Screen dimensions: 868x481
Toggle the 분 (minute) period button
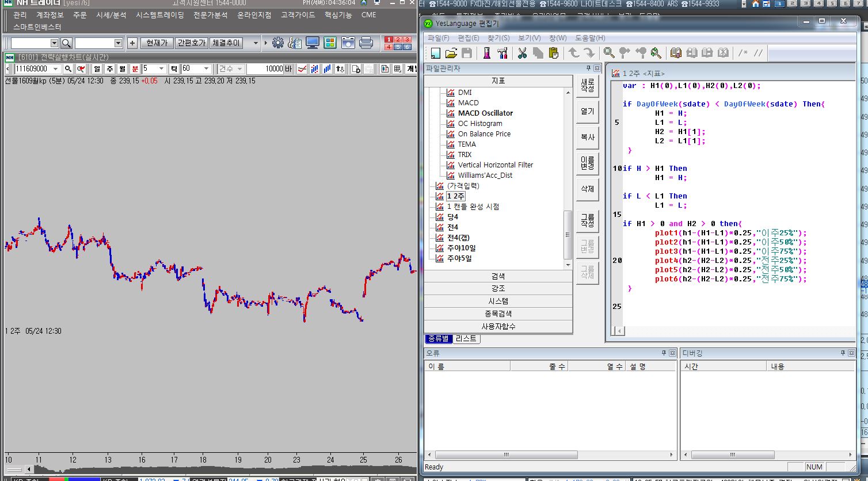pyautogui.click(x=135, y=68)
